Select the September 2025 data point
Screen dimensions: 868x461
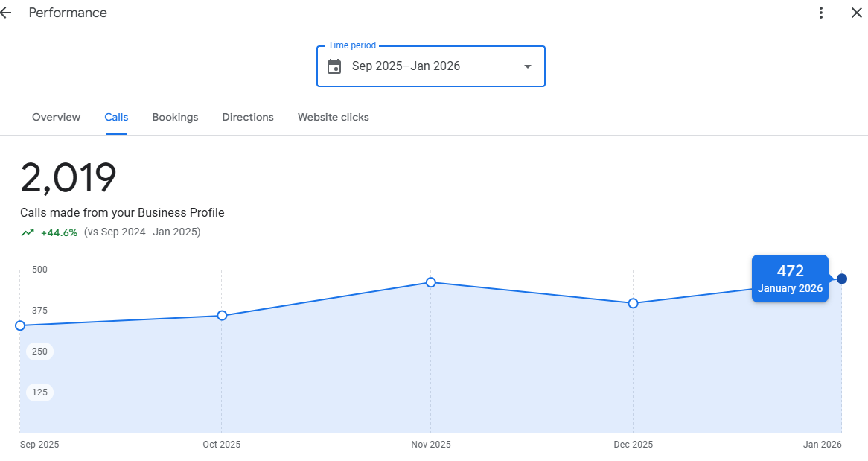(x=19, y=325)
